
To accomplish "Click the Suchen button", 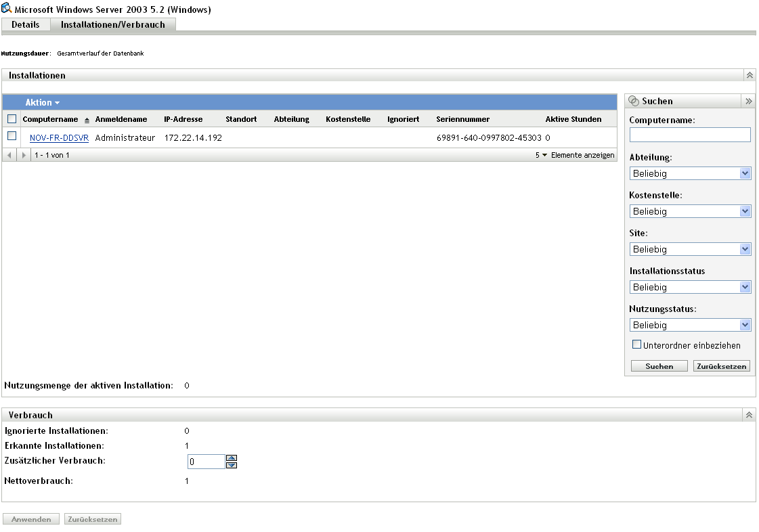I will (x=659, y=366).
